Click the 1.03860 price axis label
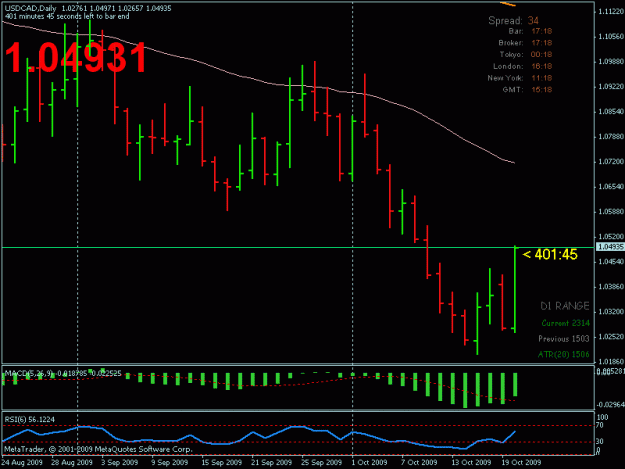625x469 pixels. pos(611,287)
